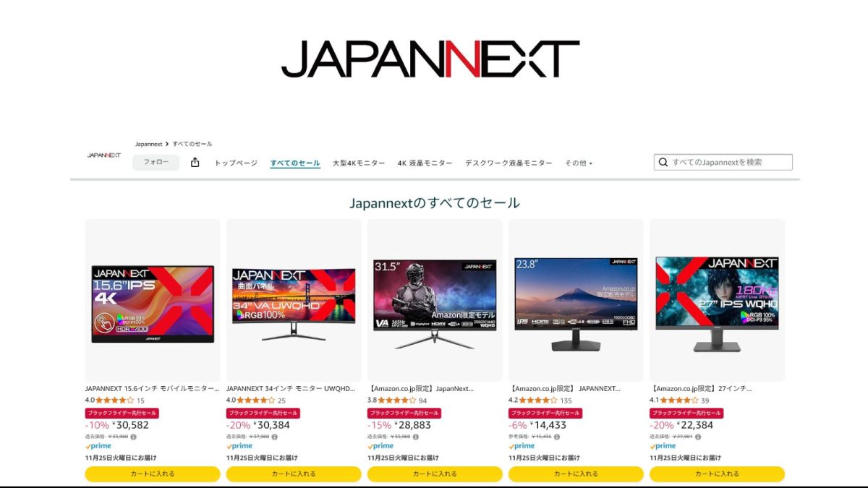Open the Japannext breadcrumb link

click(x=149, y=143)
